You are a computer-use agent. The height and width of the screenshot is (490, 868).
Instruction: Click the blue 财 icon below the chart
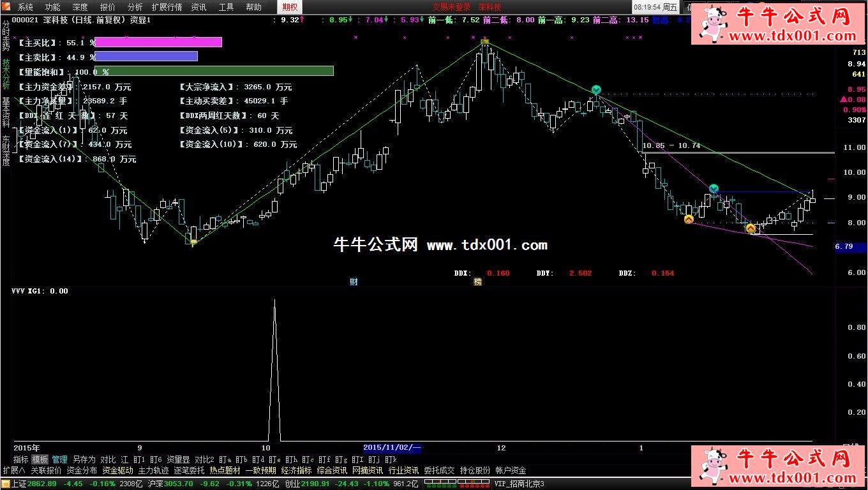pos(354,281)
